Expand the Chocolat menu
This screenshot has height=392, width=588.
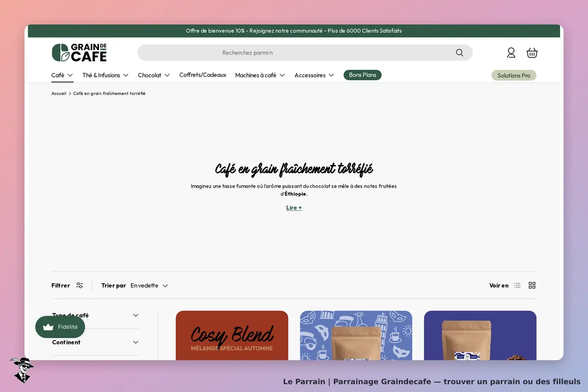point(154,75)
